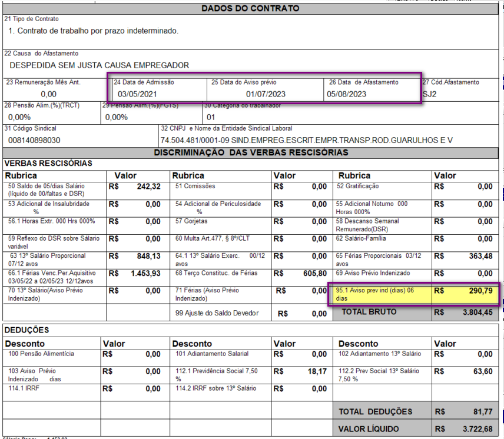Click the '102 Adiantamento 13º Salário' deduction
This screenshot has height=439, width=504.
click(x=380, y=354)
